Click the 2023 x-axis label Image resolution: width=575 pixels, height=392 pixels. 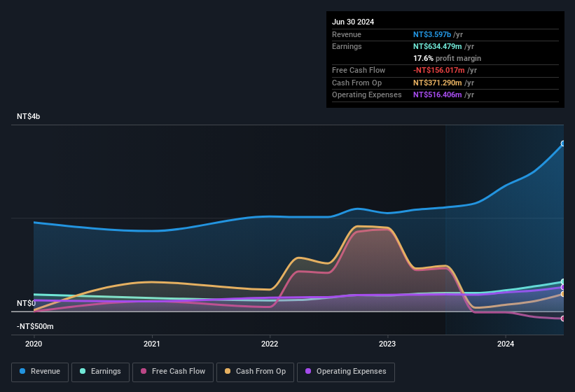coord(387,344)
